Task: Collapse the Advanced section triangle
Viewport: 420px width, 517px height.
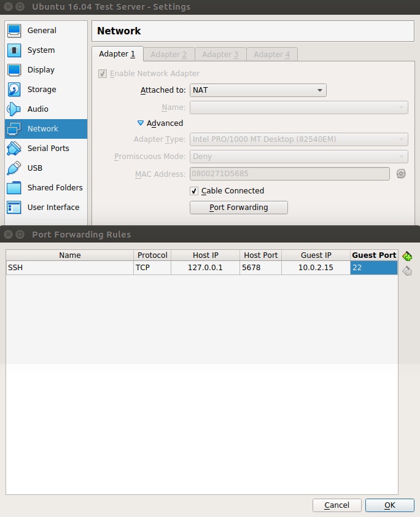Action: coord(141,123)
